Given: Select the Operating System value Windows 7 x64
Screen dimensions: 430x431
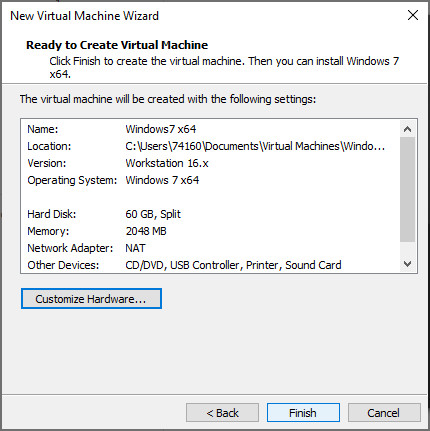Looking at the screenshot, I should coord(162,180).
